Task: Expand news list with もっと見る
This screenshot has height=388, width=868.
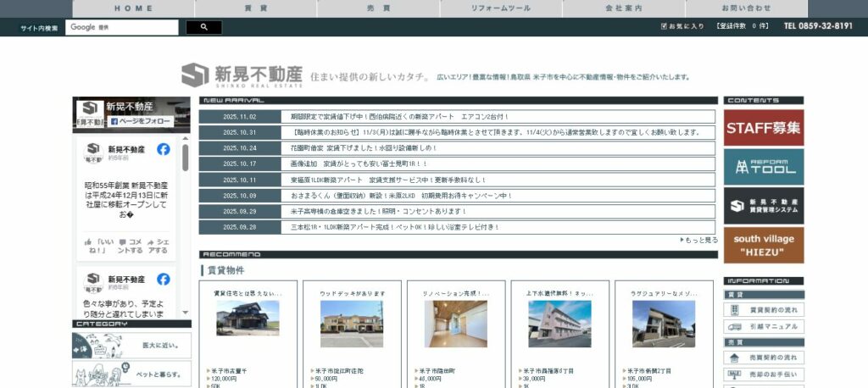Action: (698, 240)
